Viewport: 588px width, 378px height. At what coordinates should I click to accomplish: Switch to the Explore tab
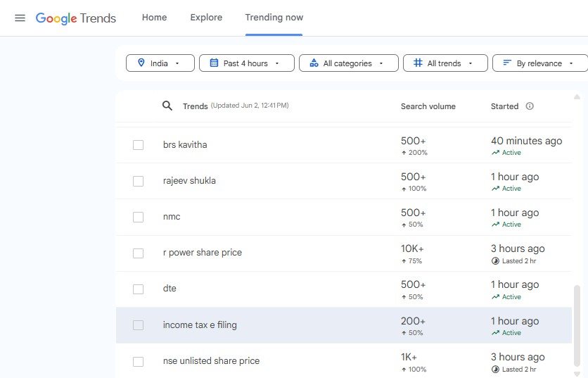206,18
